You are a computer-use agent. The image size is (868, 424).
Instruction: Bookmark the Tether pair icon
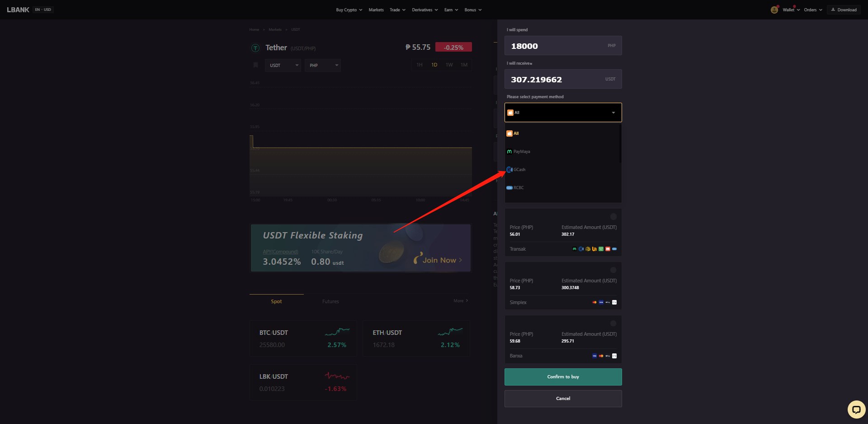coord(255,65)
